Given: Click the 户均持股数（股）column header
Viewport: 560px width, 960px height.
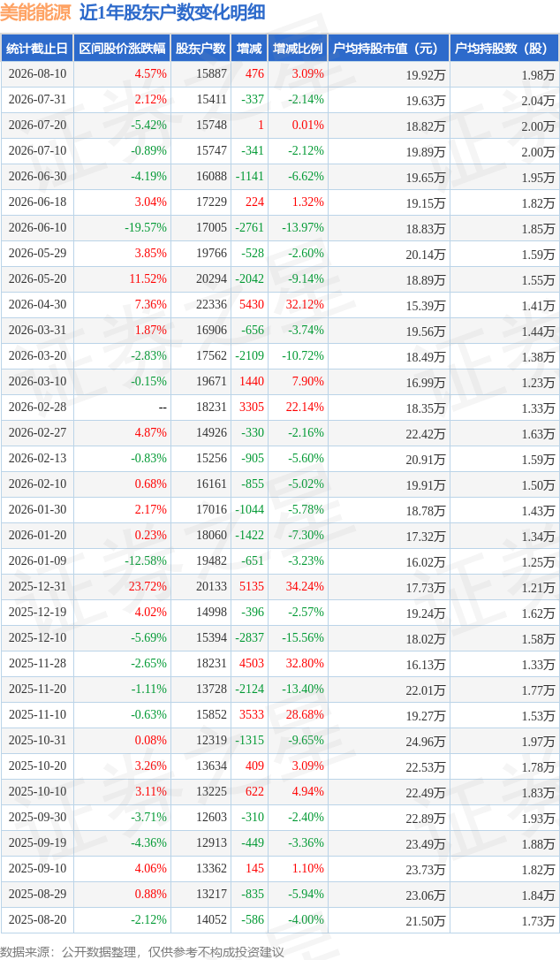Looking at the screenshot, I should pyautogui.click(x=504, y=49).
